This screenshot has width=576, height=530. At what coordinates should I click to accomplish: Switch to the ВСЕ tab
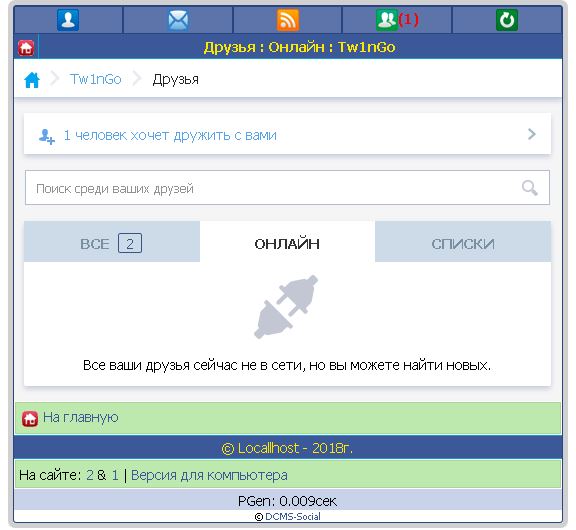point(112,242)
